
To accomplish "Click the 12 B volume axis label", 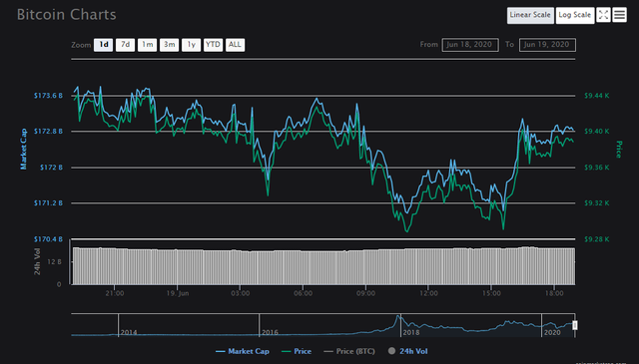I will coord(55,262).
